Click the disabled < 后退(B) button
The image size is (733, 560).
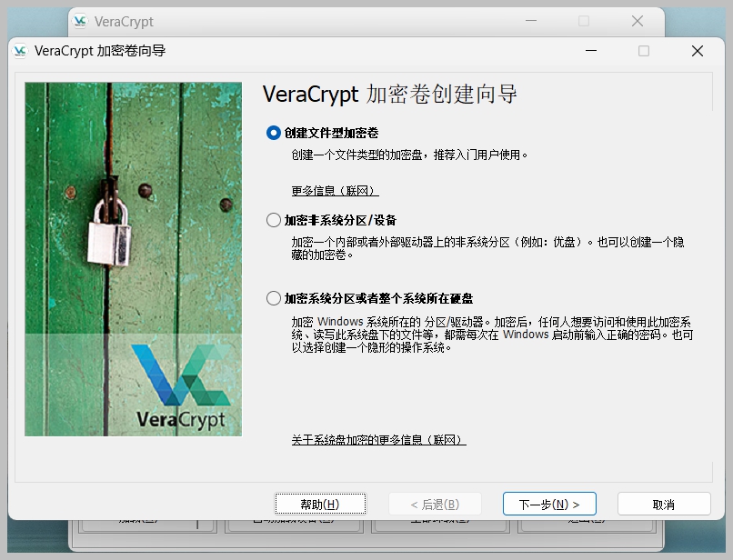pyautogui.click(x=435, y=505)
